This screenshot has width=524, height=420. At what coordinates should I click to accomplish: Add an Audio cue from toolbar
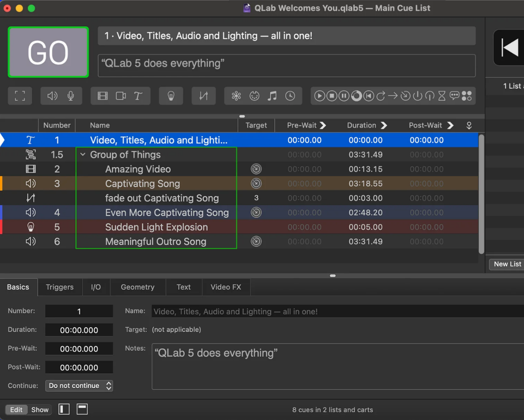tap(52, 96)
